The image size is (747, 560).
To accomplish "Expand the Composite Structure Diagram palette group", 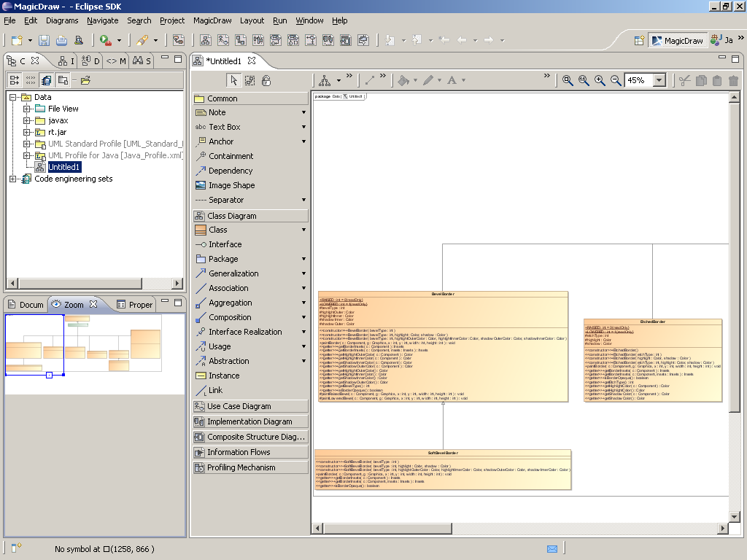I will 251,437.
